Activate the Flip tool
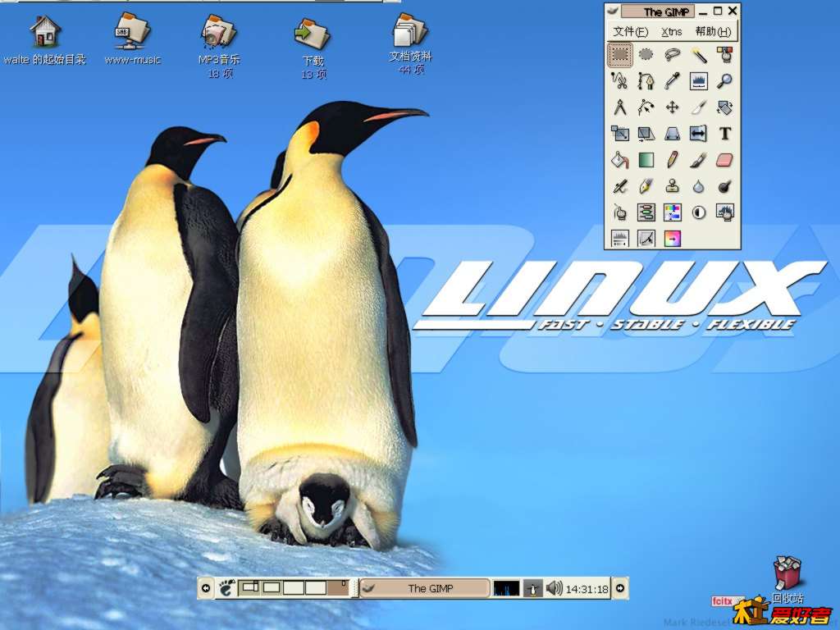This screenshot has height=630, width=840. click(x=699, y=134)
